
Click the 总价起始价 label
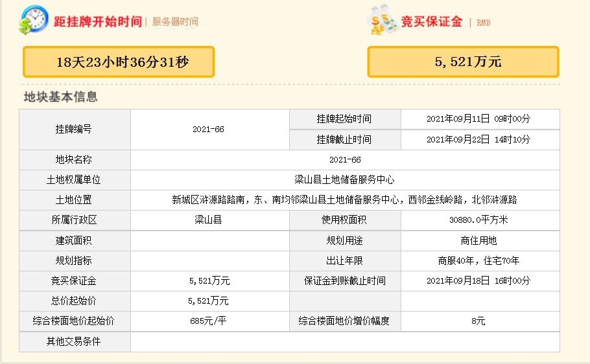point(74,301)
